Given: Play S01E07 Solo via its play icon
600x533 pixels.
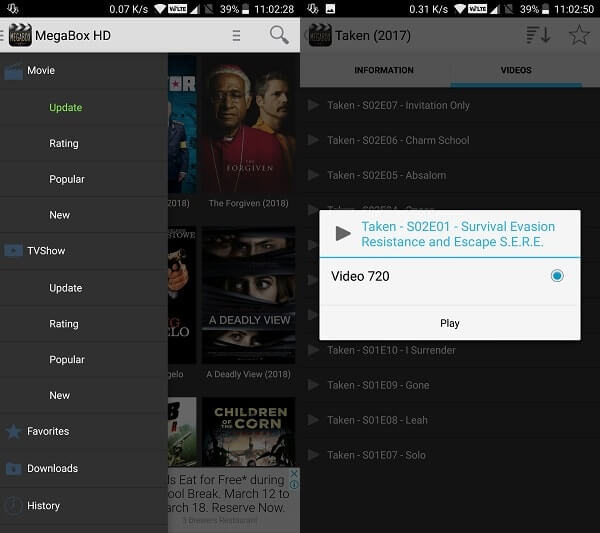Looking at the screenshot, I should tap(313, 455).
